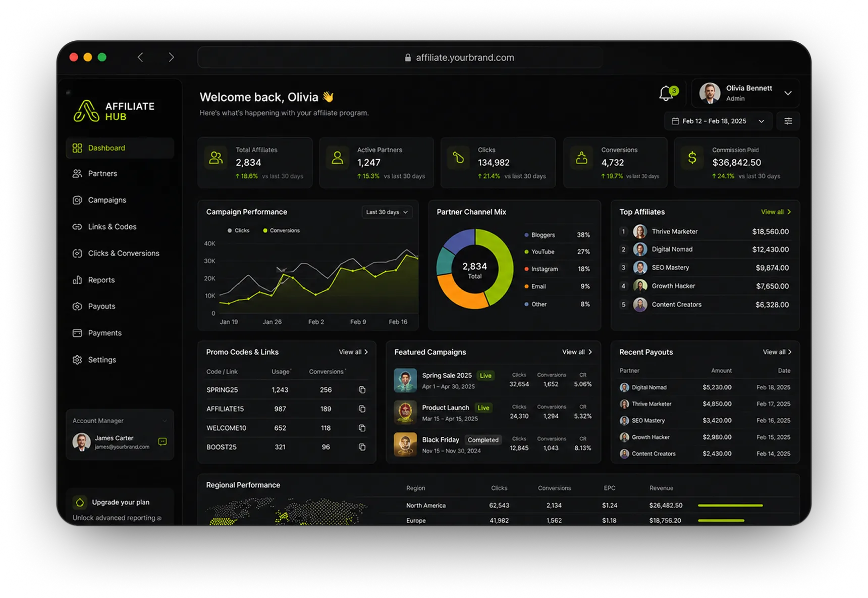Click the Affiliate Hub logo
This screenshot has width=868, height=598.
[114, 111]
